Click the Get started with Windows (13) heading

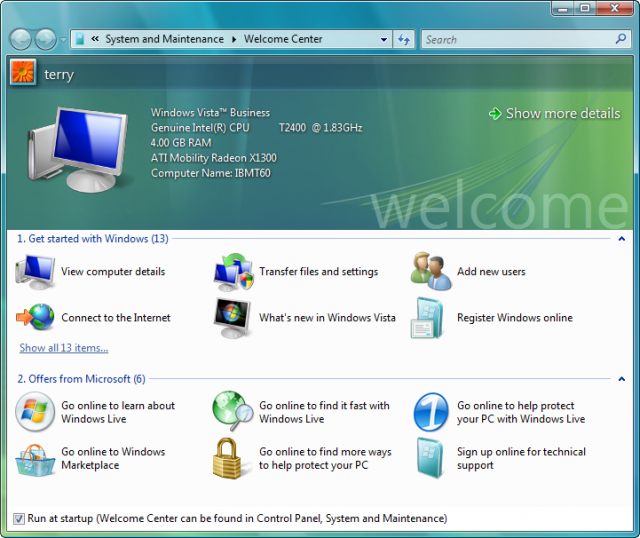[93, 239]
